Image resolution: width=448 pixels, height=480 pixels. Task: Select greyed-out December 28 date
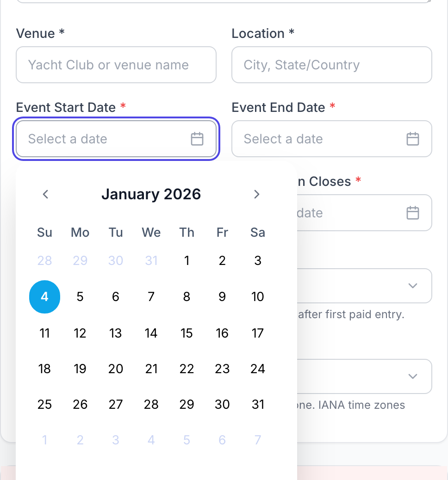pos(44,261)
